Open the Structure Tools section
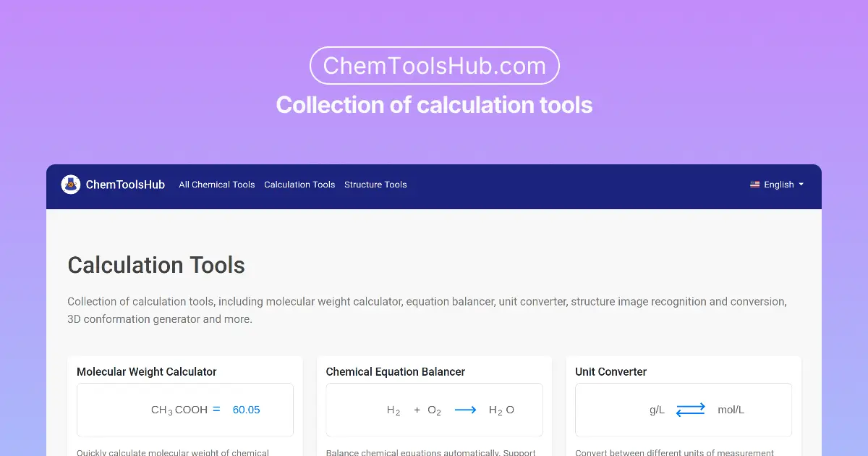Image resolution: width=868 pixels, height=456 pixels. tap(375, 185)
